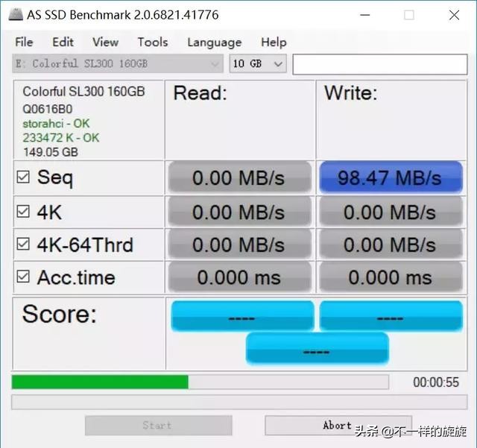This screenshot has width=477, height=448.
Task: Click the Read: column header
Action: click(x=200, y=93)
